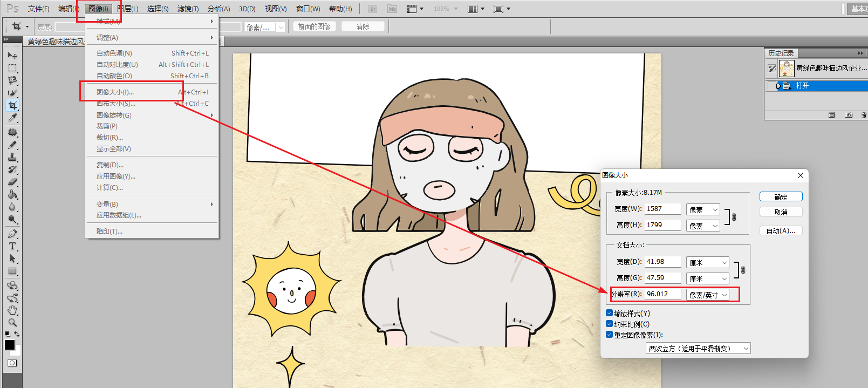The width and height of the screenshot is (868, 388).
Task: Select the Pen tool
Action: pos(12,234)
